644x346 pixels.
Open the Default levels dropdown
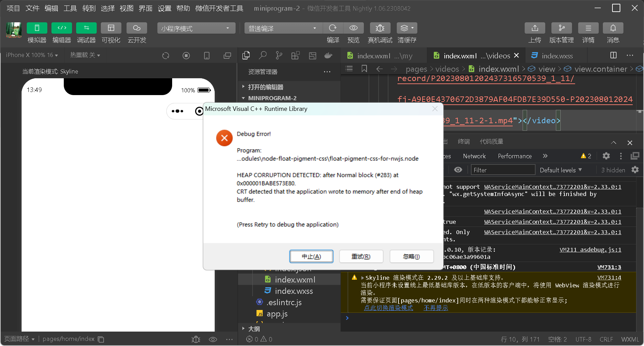[x=561, y=170]
